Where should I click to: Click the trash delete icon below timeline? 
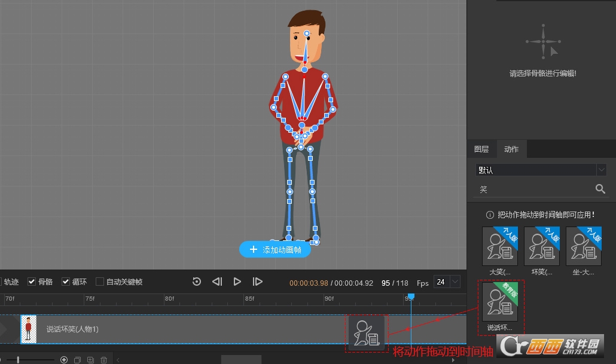[x=103, y=360]
